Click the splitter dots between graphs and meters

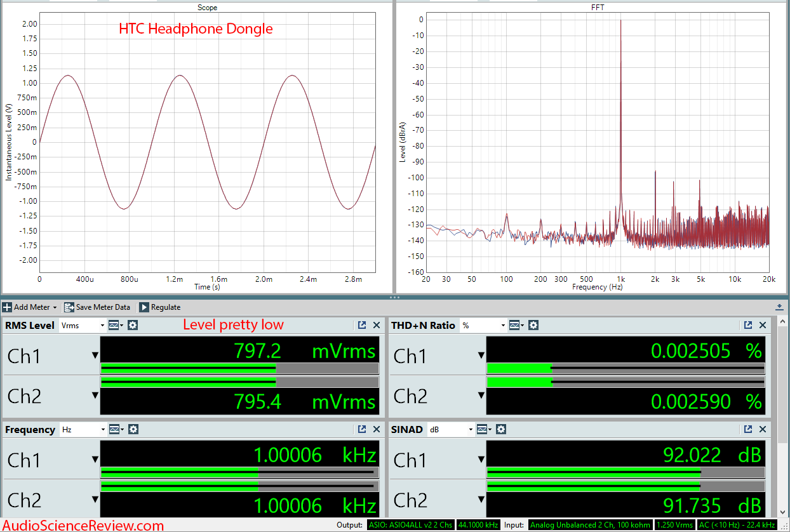(x=394, y=296)
